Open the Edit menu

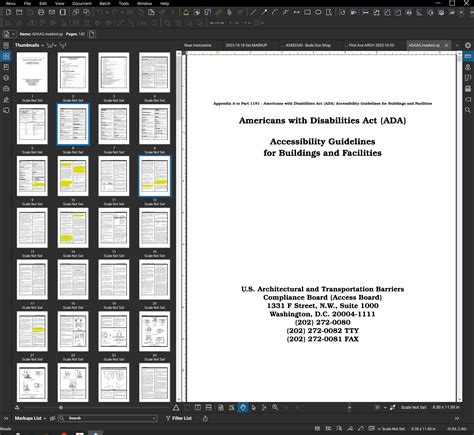(x=43, y=3)
